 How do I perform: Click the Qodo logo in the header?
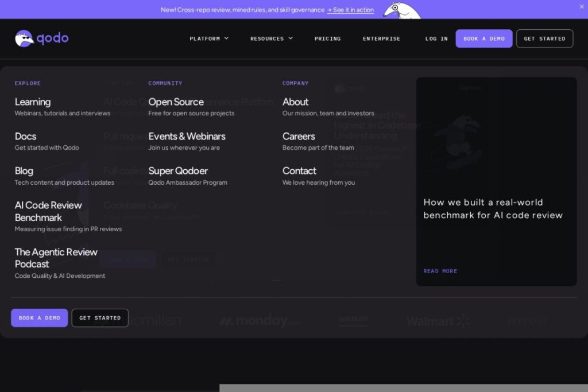coord(41,38)
